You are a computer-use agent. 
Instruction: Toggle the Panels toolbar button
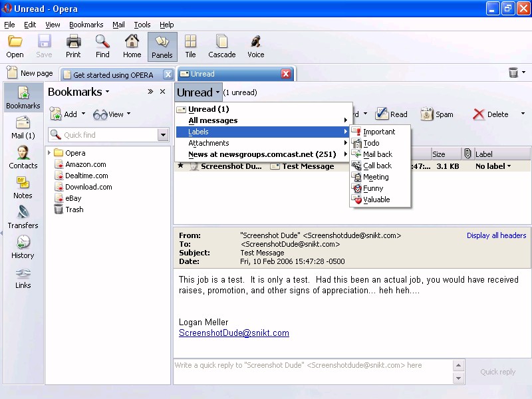pos(162,47)
